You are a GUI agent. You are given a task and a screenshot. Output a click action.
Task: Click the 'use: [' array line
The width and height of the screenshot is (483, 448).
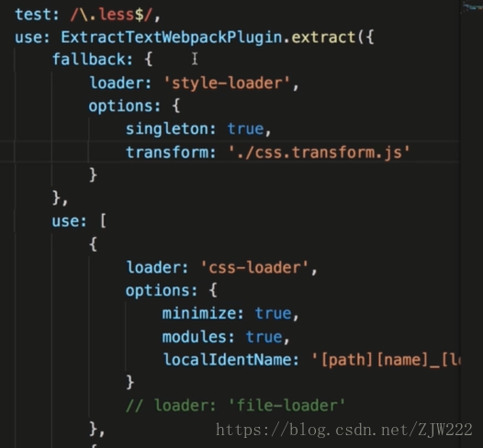click(x=79, y=221)
